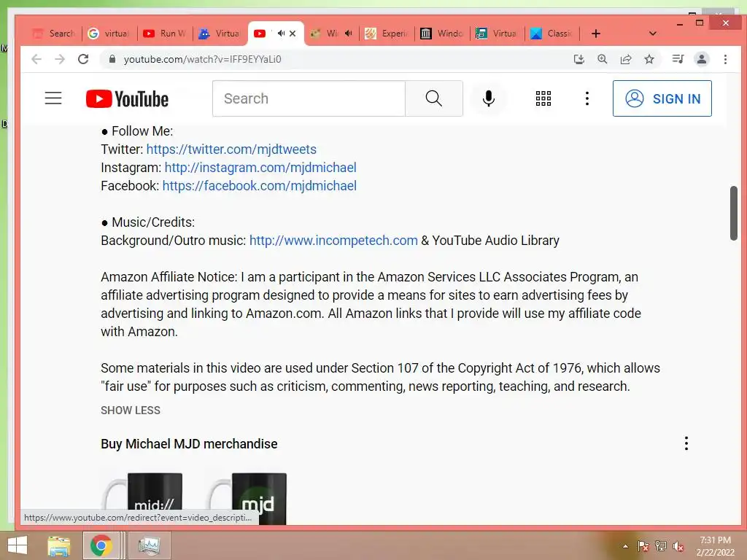The width and height of the screenshot is (747, 560).
Task: Open the tab search dropdown chevron
Action: (653, 34)
